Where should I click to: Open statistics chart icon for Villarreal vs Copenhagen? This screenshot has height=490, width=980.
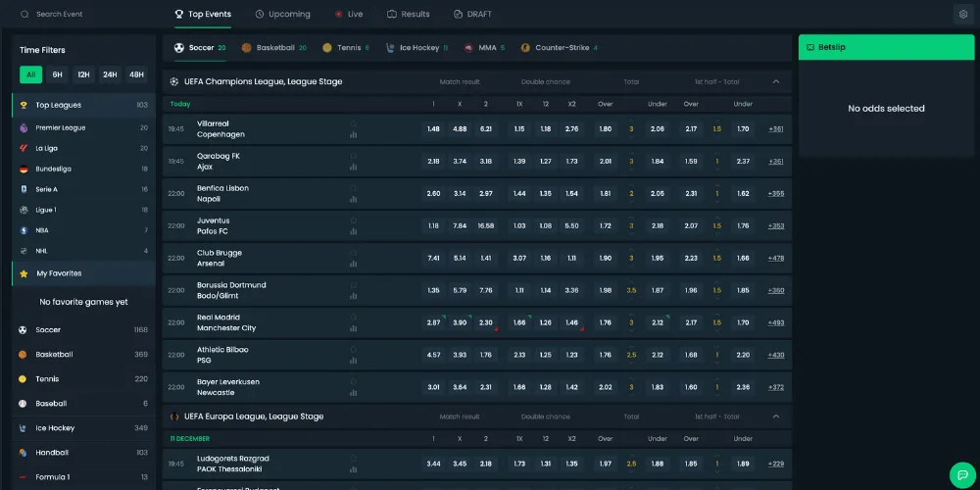tap(353, 135)
